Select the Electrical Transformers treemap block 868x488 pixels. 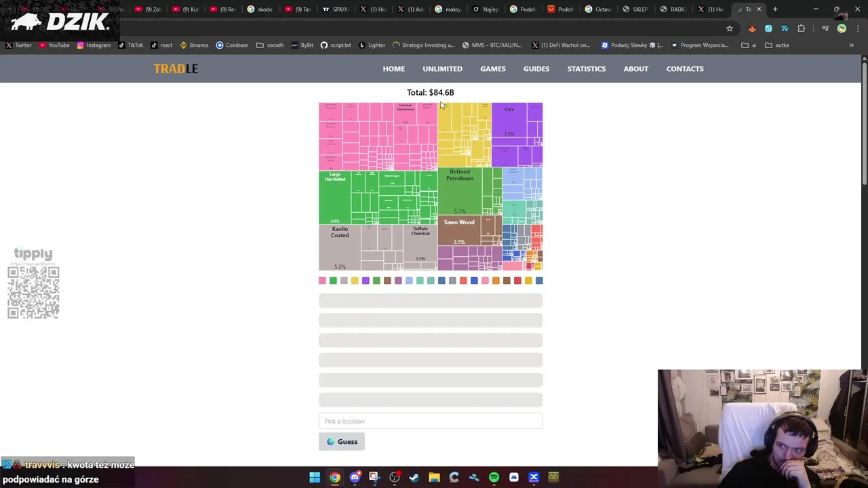[x=406, y=114]
